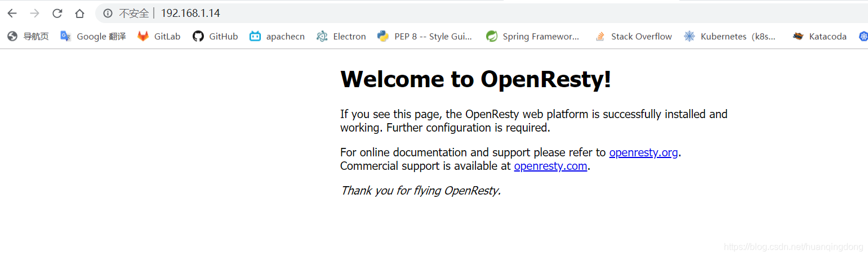Click the 不安全 security label
This screenshot has width=868, height=257.
tap(133, 13)
